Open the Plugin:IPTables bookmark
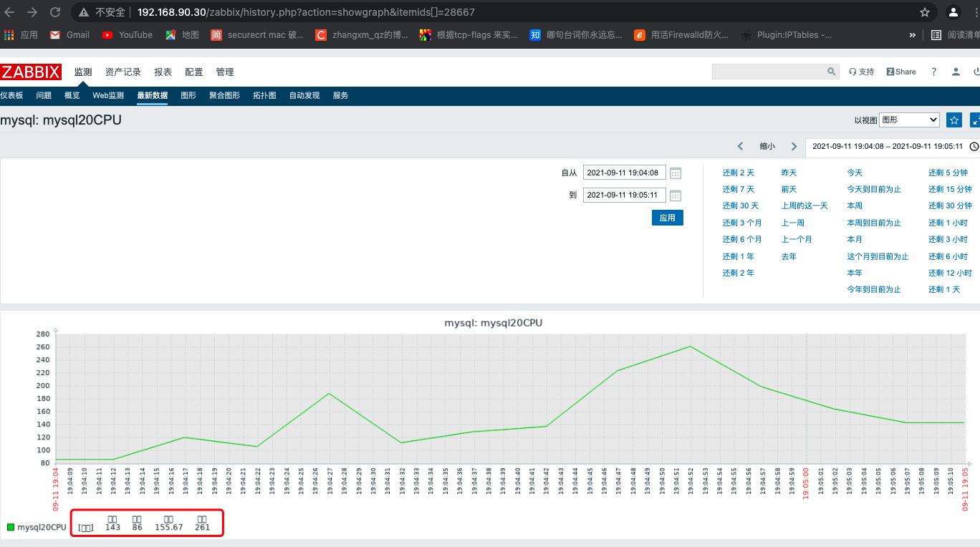 tap(786, 34)
